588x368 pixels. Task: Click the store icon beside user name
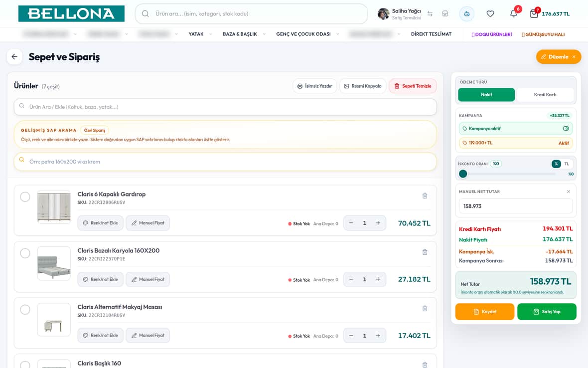445,13
